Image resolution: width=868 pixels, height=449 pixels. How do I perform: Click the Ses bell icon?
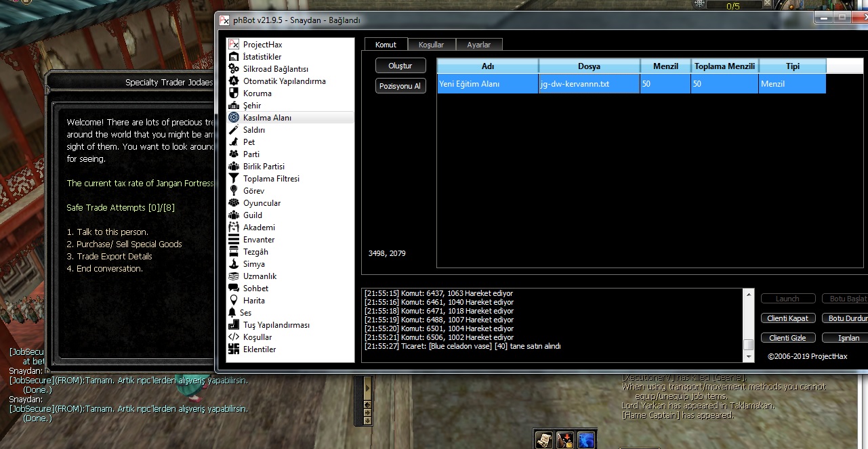click(232, 313)
